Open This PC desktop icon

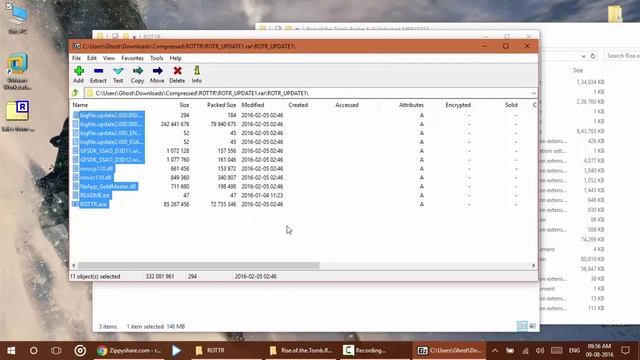click(18, 18)
